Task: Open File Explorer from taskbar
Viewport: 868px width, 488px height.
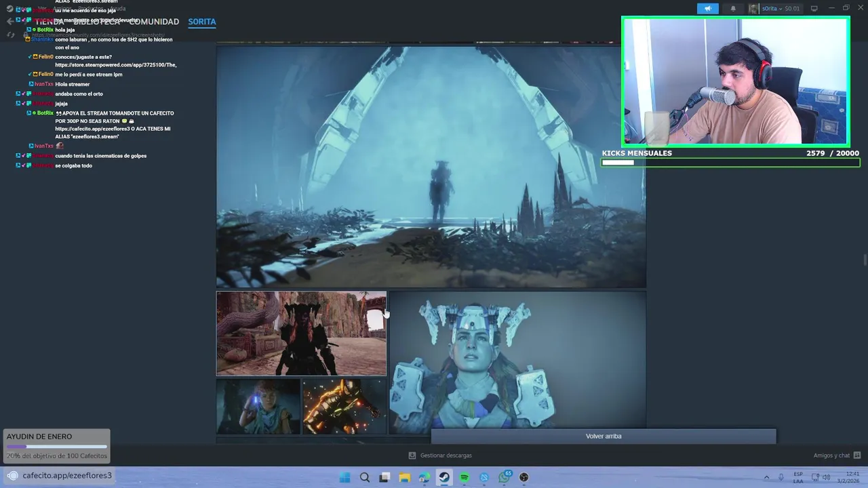Action: coord(405,477)
